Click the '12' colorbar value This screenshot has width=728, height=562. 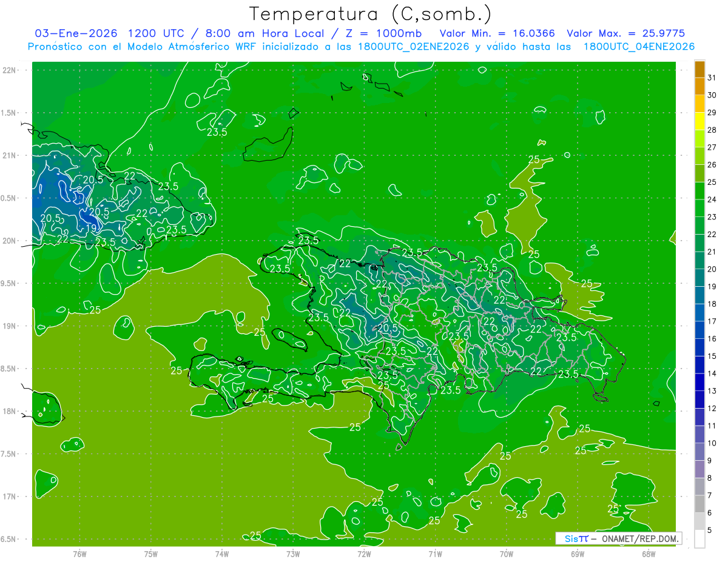[x=712, y=408]
